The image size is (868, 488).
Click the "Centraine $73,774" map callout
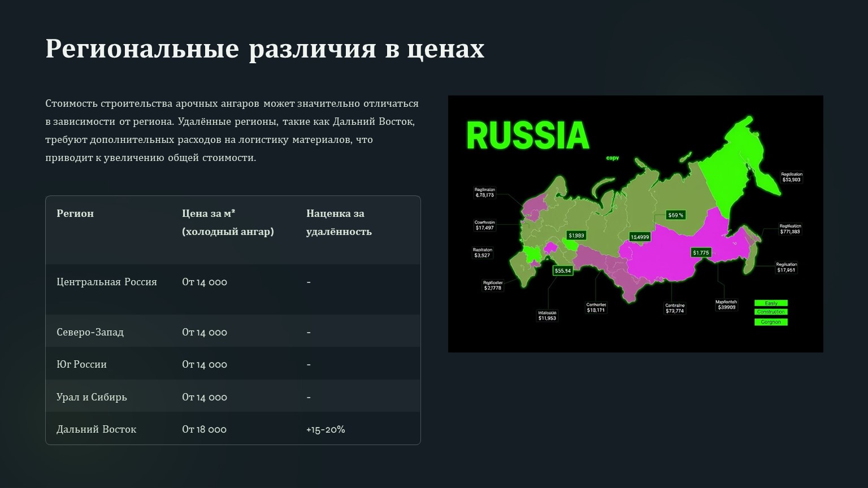(675, 308)
